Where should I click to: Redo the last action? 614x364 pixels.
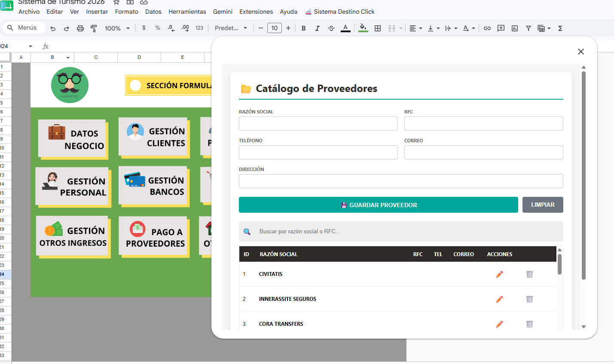67,28
